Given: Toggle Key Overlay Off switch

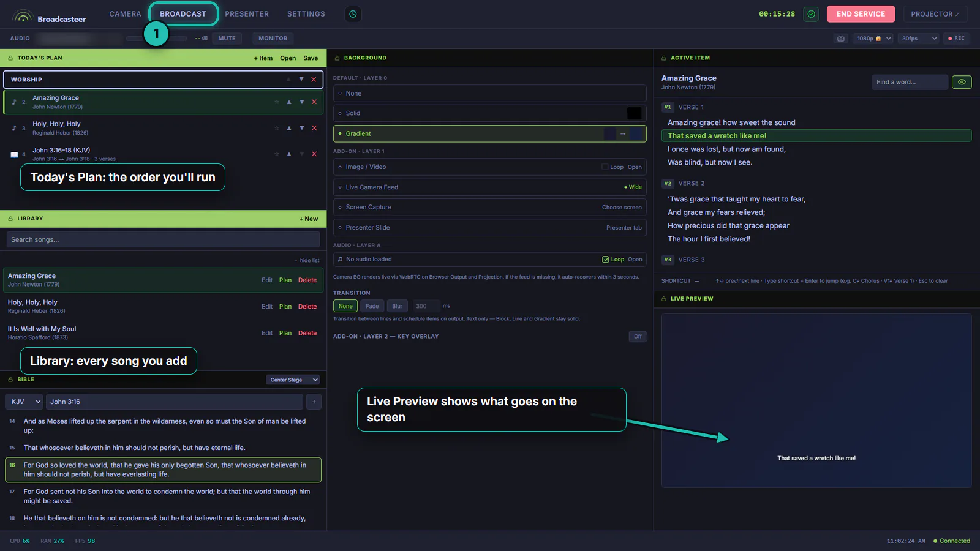Looking at the screenshot, I should point(638,337).
